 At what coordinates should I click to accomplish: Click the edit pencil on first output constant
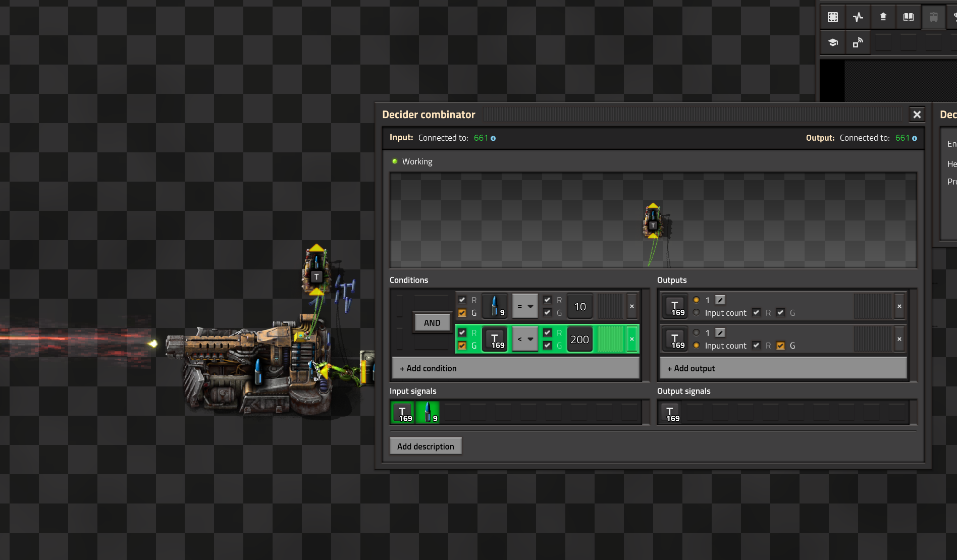(720, 300)
